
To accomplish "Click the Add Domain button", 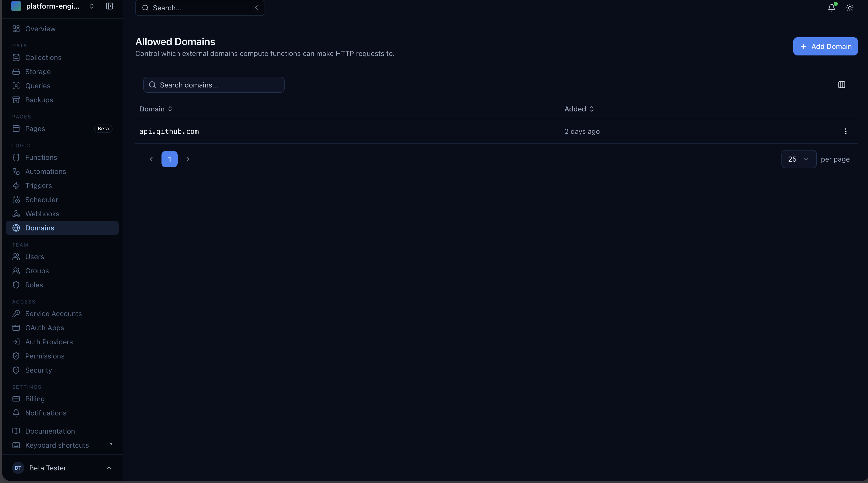I will tap(825, 46).
